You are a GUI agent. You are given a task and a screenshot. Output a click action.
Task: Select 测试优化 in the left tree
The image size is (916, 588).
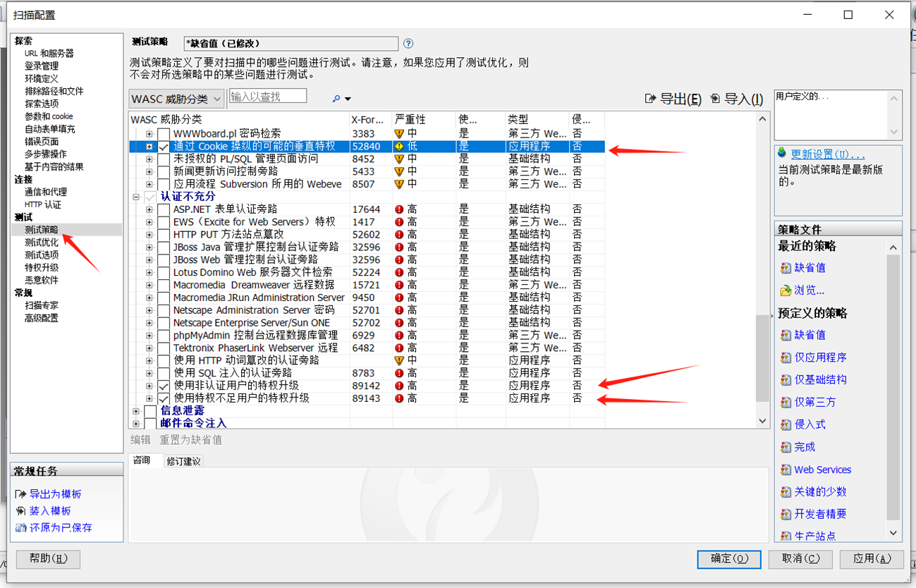(42, 243)
